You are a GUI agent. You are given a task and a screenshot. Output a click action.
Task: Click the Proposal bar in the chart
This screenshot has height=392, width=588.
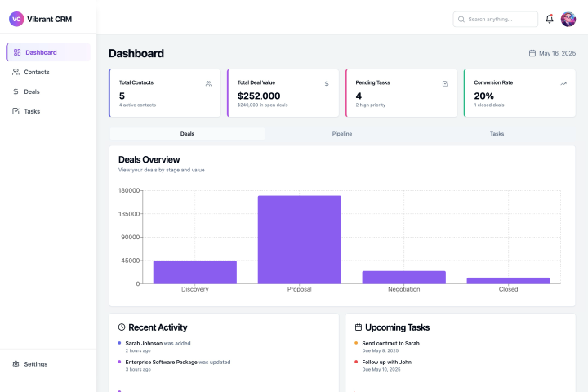(x=299, y=239)
